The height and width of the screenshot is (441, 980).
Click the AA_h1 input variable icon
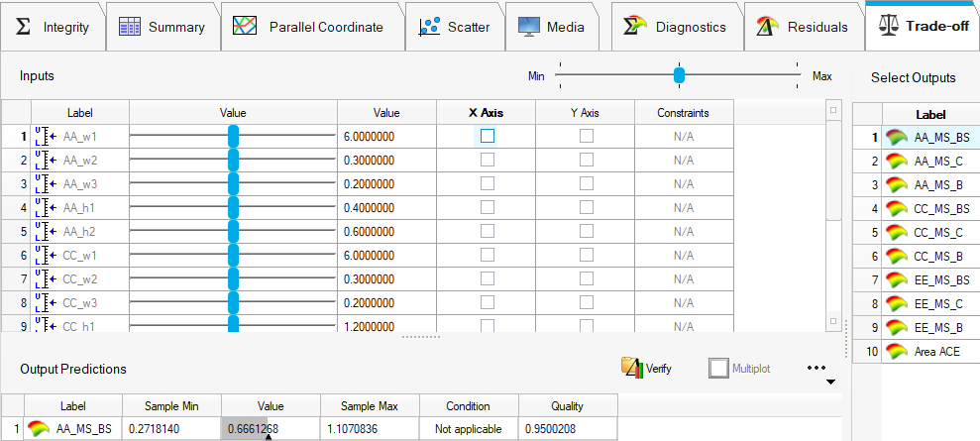point(47,207)
